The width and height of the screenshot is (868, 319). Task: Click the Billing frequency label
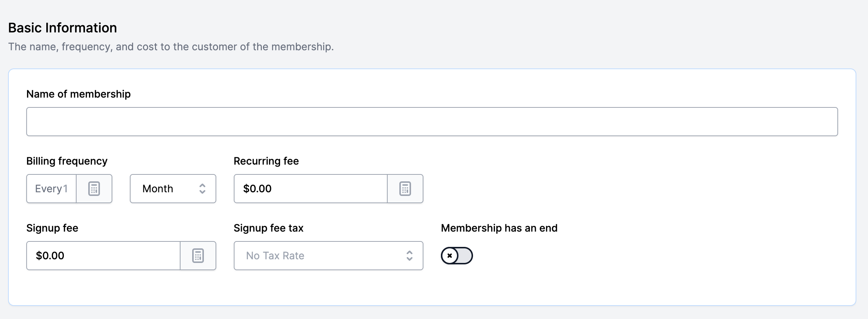point(67,161)
